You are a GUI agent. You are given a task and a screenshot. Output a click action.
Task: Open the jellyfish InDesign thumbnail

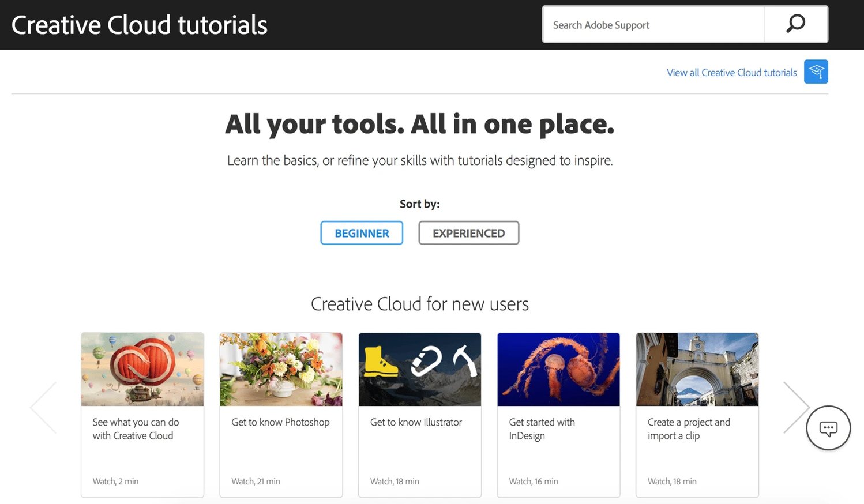click(x=558, y=369)
